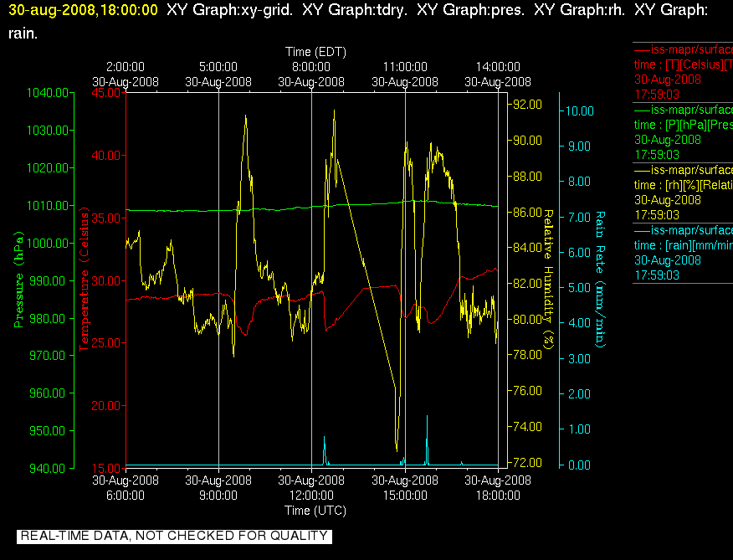Viewport: 733px width, 560px height.
Task: Click the REAL-TIME DATA, NOT CHECKED FOR QUALITY banner
Action: 174,536
